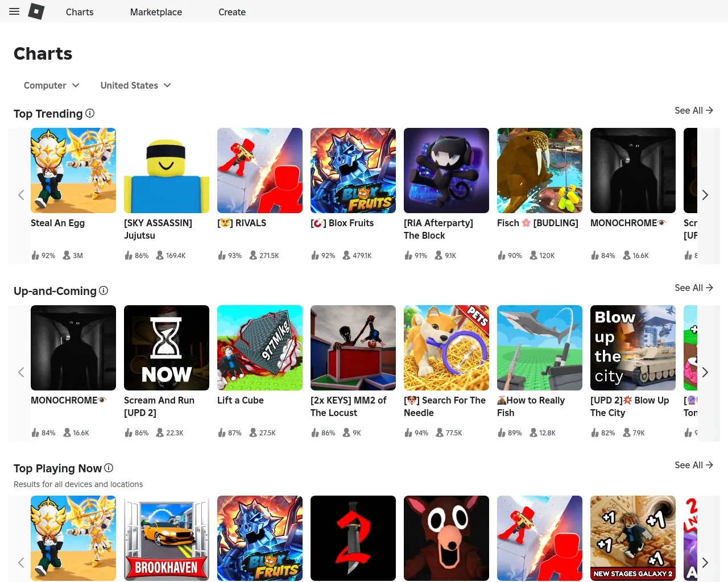
Task: Open Search For The Needle thumbnail
Action: click(x=446, y=348)
